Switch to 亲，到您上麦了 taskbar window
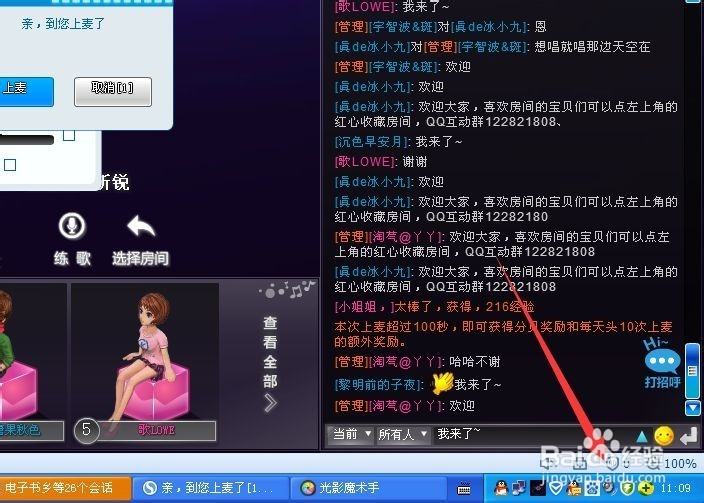 tap(211, 488)
